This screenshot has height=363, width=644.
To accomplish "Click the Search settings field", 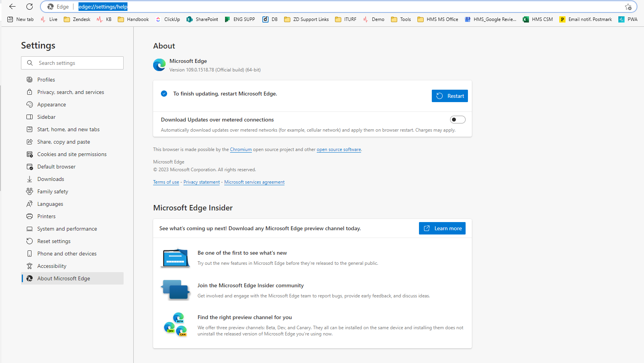I will point(72,63).
